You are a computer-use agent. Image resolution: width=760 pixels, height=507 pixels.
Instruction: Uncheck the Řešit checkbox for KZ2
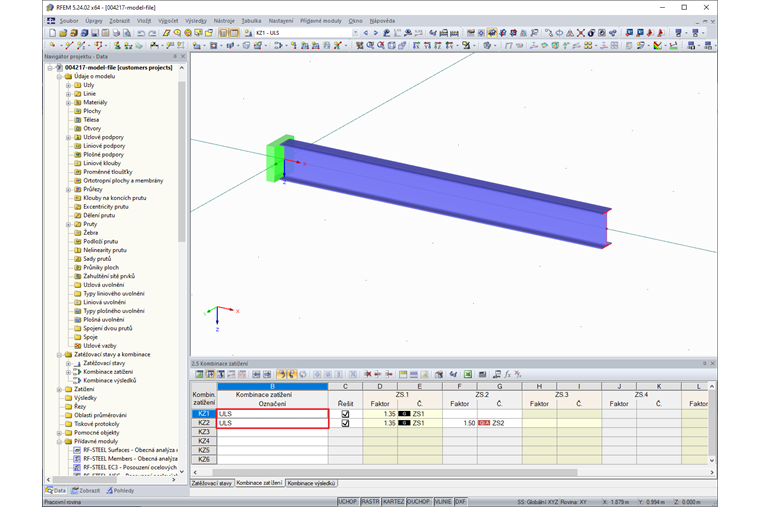click(x=345, y=423)
